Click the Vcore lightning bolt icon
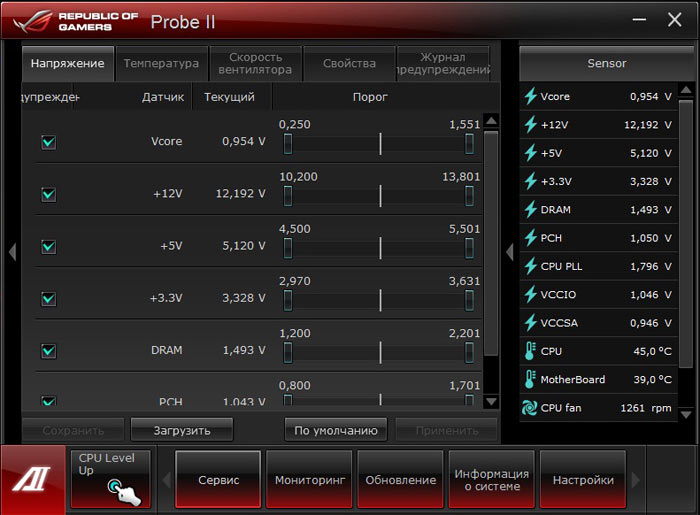 [x=530, y=97]
